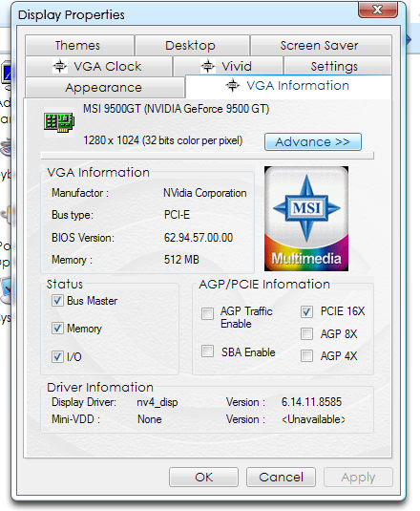
Task: Check the AGP 4X checkbox
Action: click(306, 356)
